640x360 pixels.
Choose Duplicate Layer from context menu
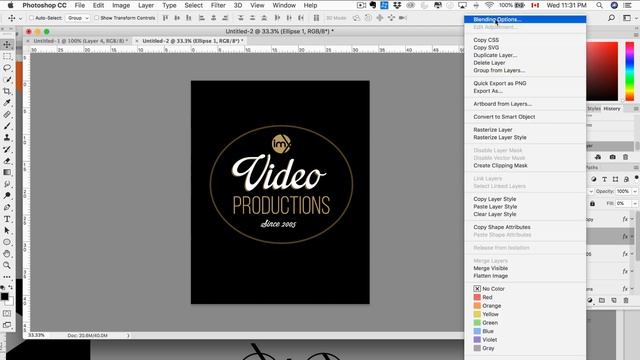[x=525, y=55]
